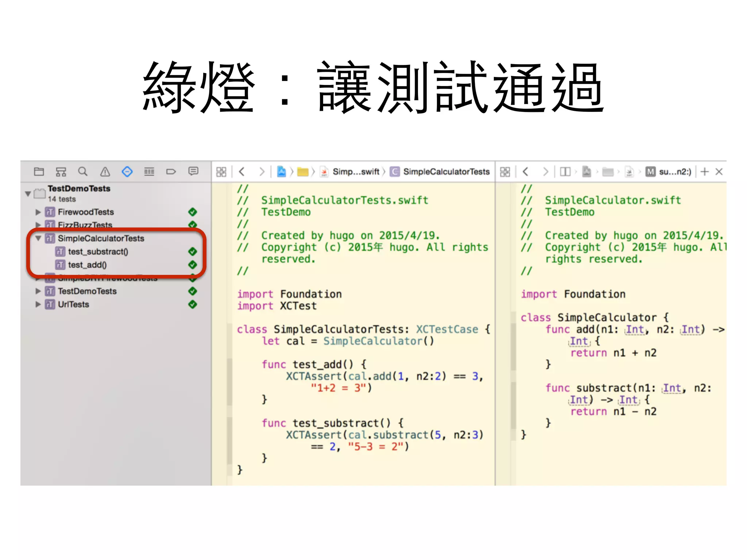Click the assistant mode split icon

point(565,171)
